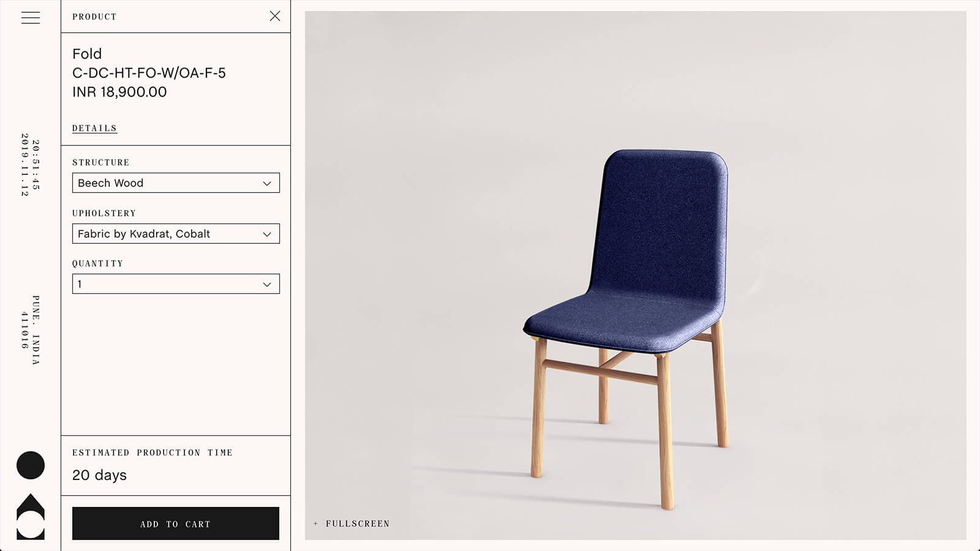Open the hamburger menu in the sidebar
The image size is (980, 551).
pos(31,18)
